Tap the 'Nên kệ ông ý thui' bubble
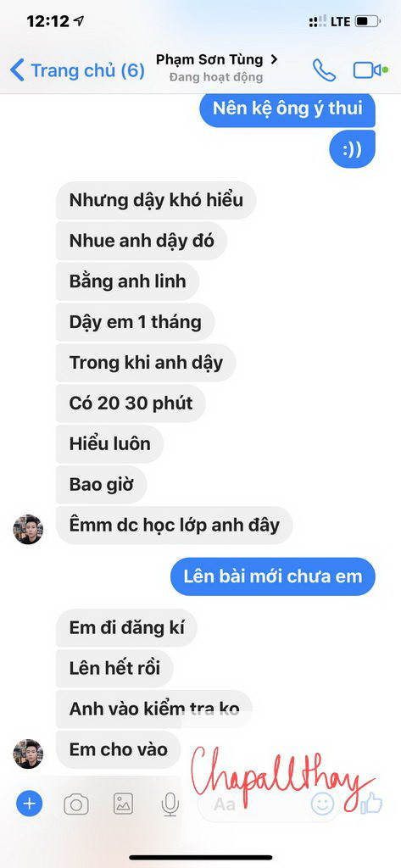 click(287, 108)
